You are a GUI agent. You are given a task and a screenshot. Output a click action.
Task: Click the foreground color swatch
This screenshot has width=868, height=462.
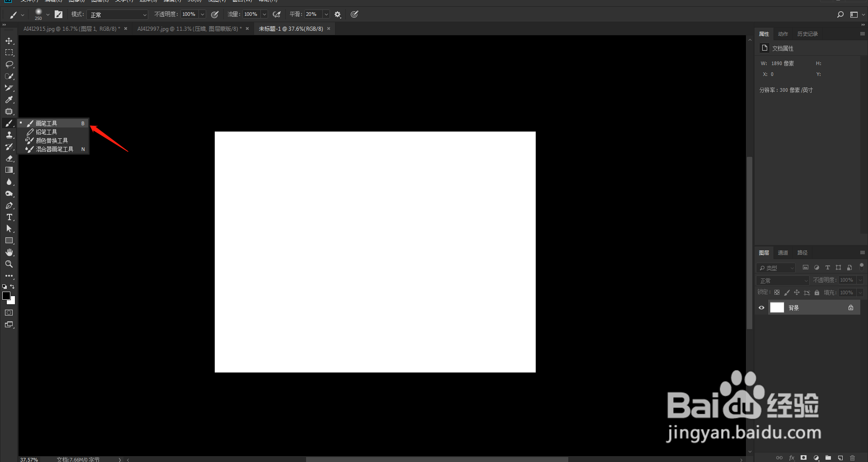(x=6, y=296)
